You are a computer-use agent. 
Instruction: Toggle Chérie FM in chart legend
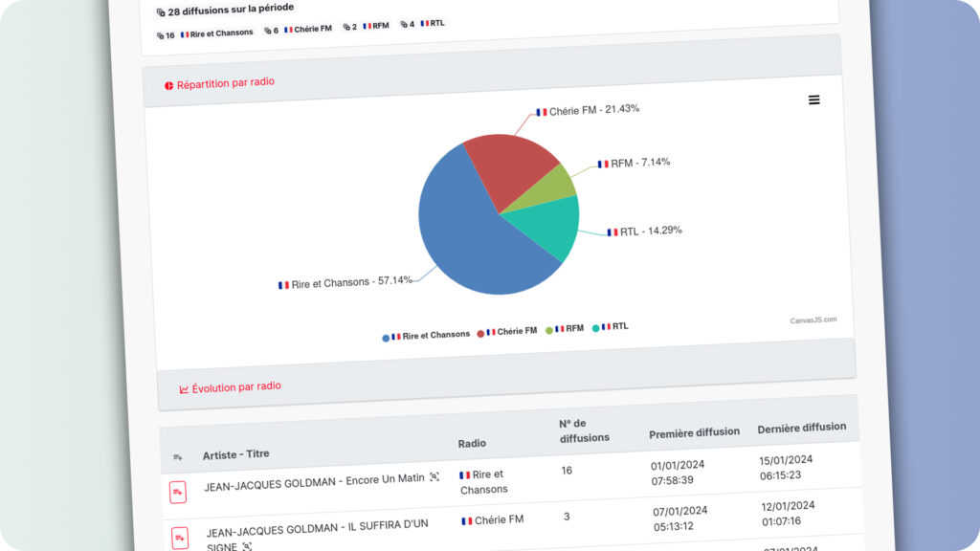[x=507, y=332]
